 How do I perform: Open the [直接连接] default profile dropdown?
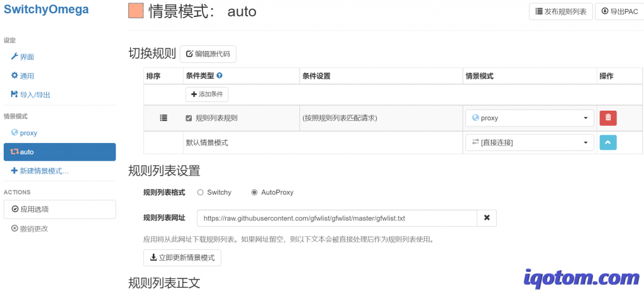[530, 143]
